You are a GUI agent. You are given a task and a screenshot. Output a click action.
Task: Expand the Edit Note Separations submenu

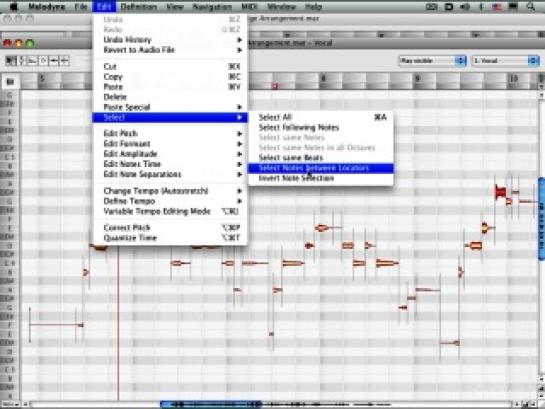(170, 174)
